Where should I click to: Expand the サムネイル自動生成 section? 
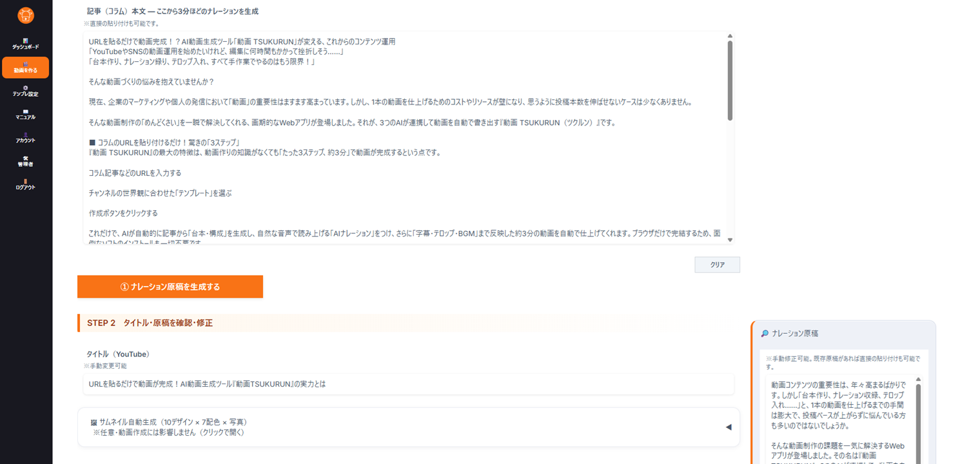tap(409, 427)
